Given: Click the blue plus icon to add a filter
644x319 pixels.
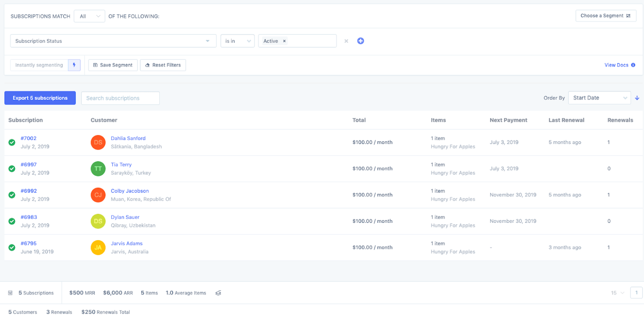Looking at the screenshot, I should point(360,41).
